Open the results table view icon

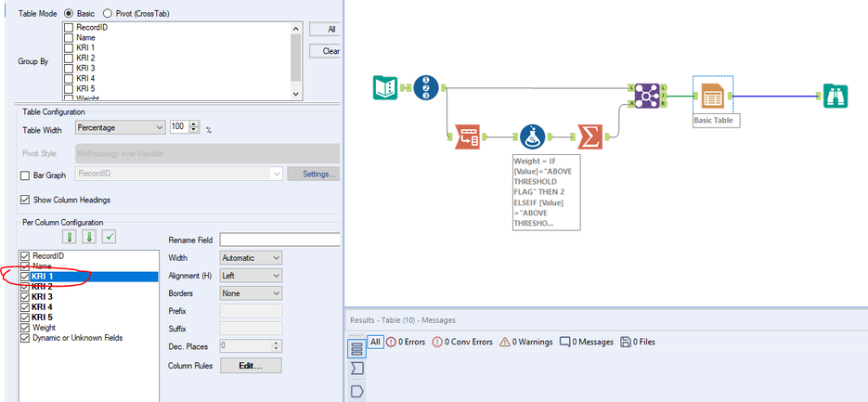click(x=357, y=349)
